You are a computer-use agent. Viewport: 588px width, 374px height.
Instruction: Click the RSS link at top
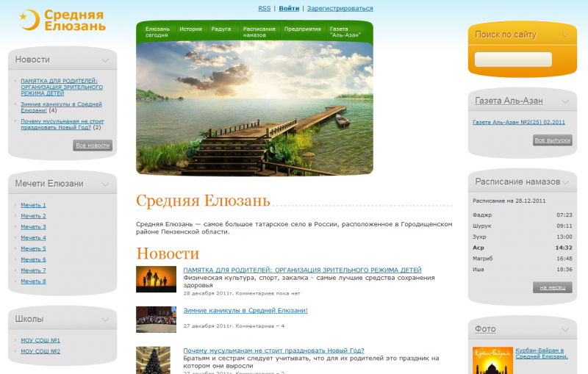pos(265,8)
